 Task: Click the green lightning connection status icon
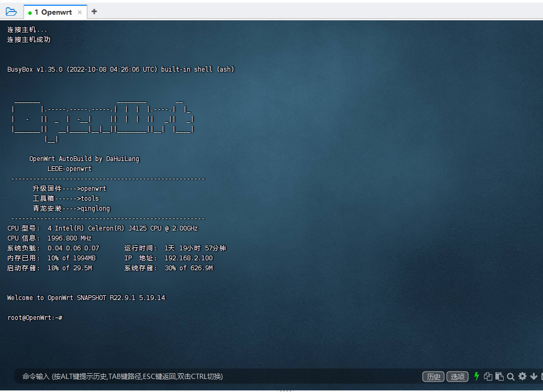coord(477,376)
